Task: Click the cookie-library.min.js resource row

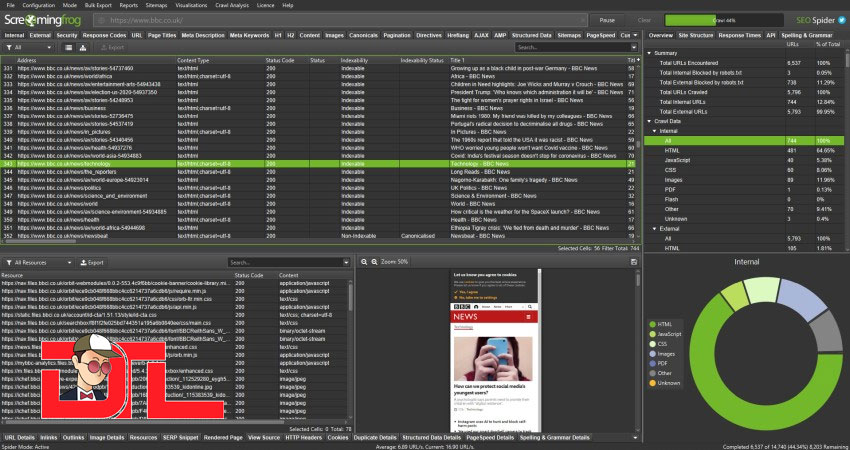Action: [176, 283]
